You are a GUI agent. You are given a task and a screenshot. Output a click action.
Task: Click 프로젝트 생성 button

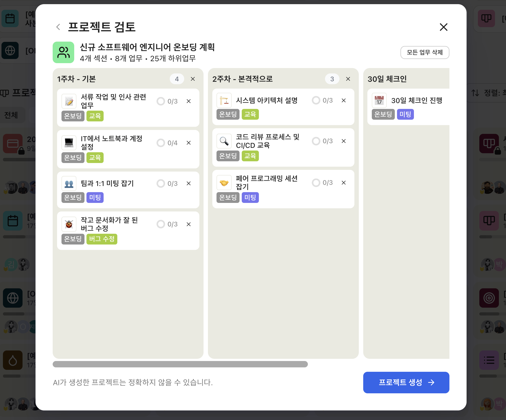pyautogui.click(x=406, y=382)
